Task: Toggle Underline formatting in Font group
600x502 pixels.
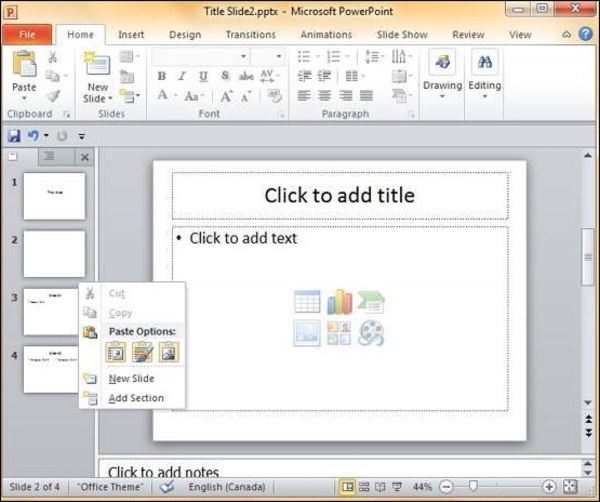Action: 202,76
